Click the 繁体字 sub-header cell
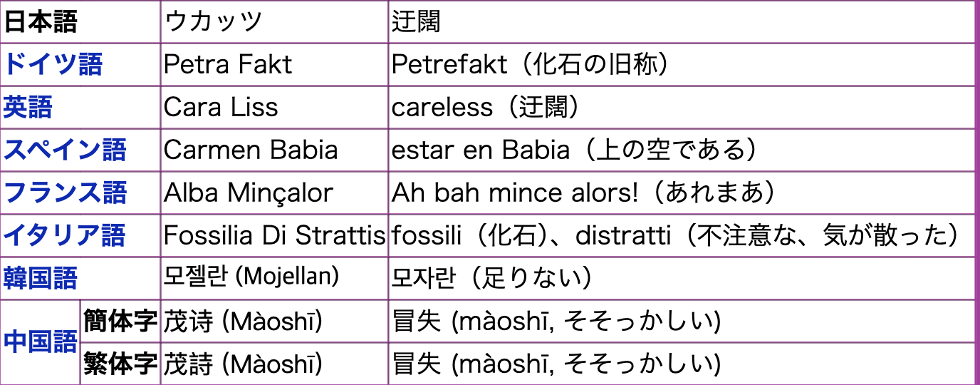The image size is (980, 385). click(120, 364)
